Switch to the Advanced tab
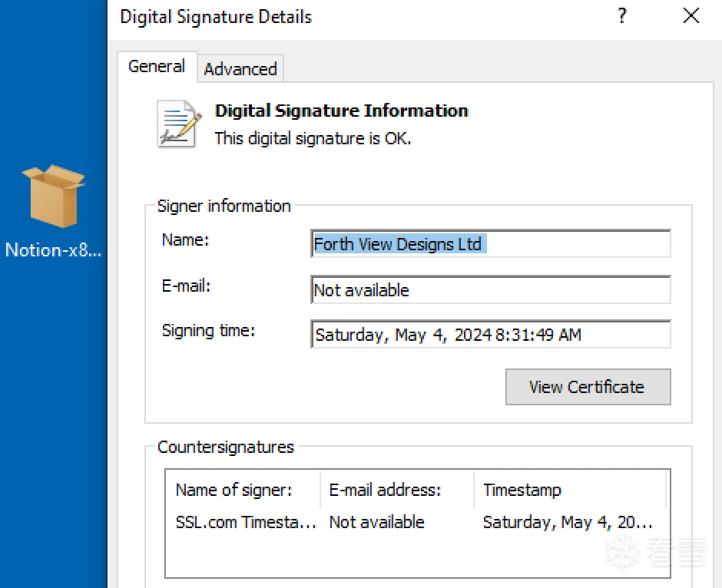722x588 pixels. coord(240,69)
